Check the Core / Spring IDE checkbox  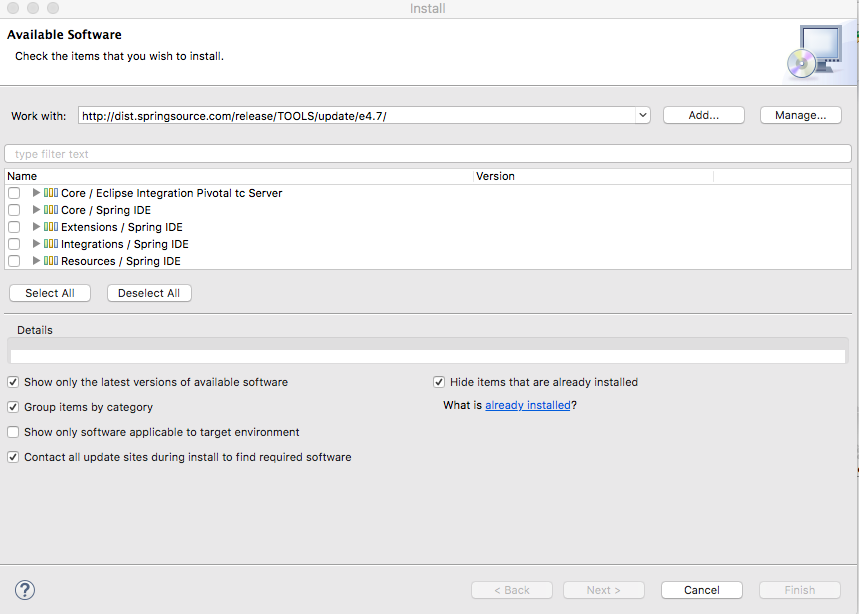point(14,210)
